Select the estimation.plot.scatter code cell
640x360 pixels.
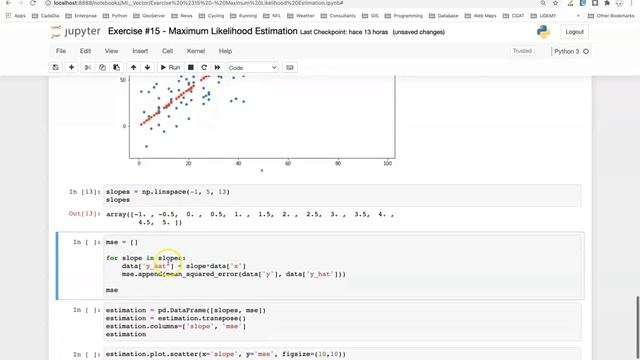pyautogui.click(x=342, y=354)
